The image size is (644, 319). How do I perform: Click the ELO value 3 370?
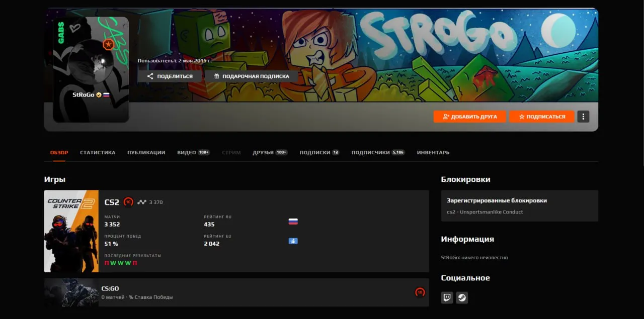click(x=156, y=202)
